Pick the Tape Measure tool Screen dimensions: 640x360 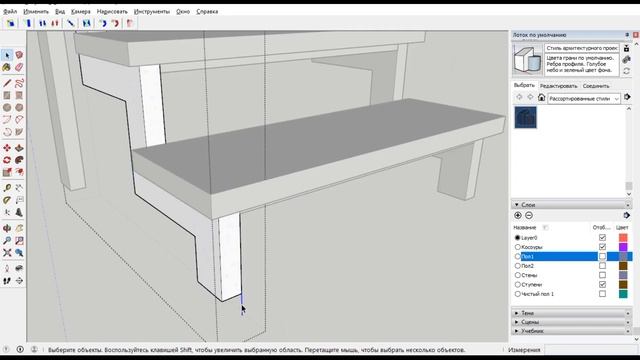[7, 188]
